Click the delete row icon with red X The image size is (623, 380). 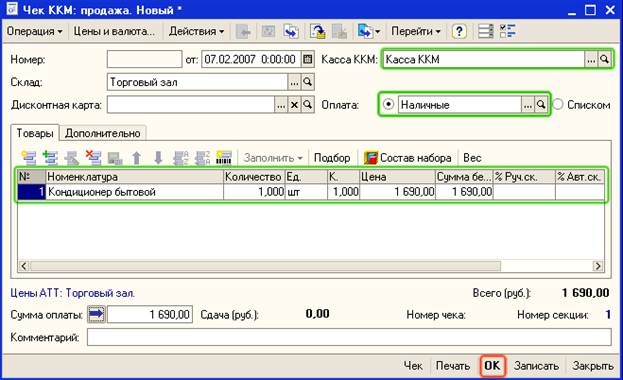click(93, 158)
